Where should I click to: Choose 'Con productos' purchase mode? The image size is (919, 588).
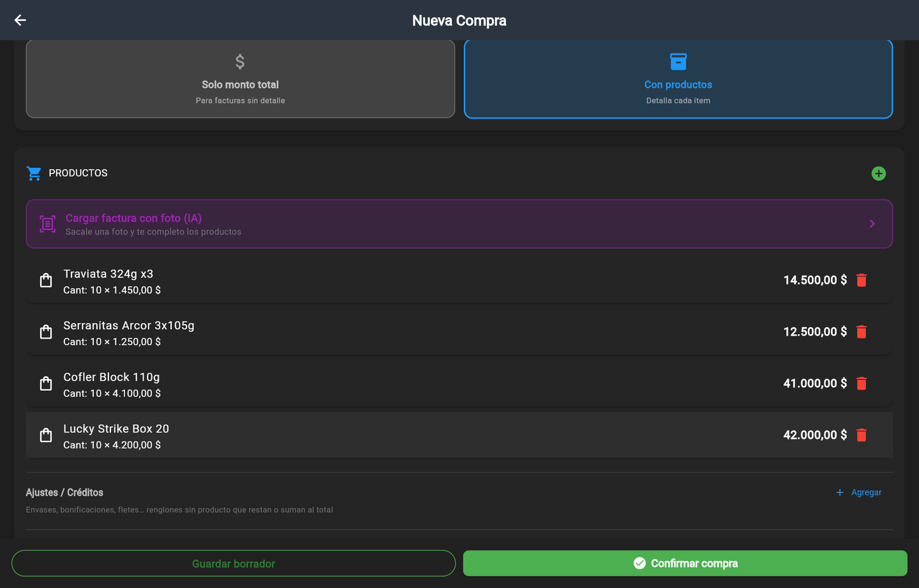(678, 79)
